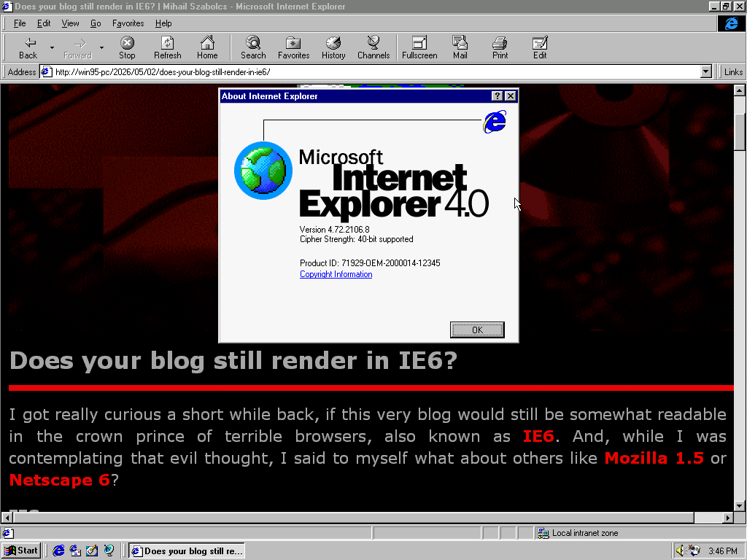This screenshot has width=747, height=560.
Task: Show the History pane
Action: point(333,47)
